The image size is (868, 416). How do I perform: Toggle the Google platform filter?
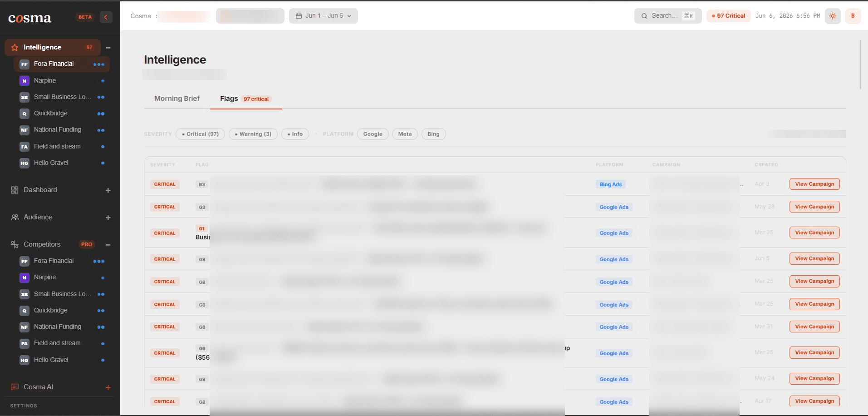373,134
